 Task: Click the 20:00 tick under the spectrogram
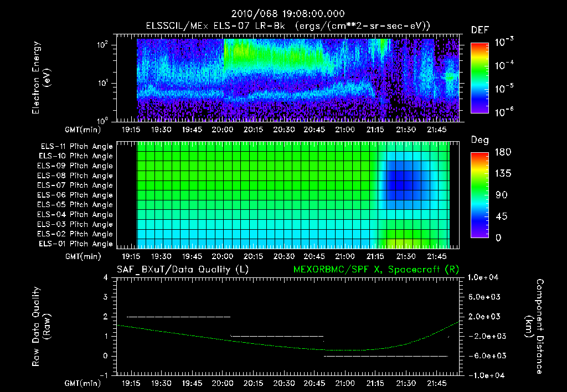(x=223, y=130)
